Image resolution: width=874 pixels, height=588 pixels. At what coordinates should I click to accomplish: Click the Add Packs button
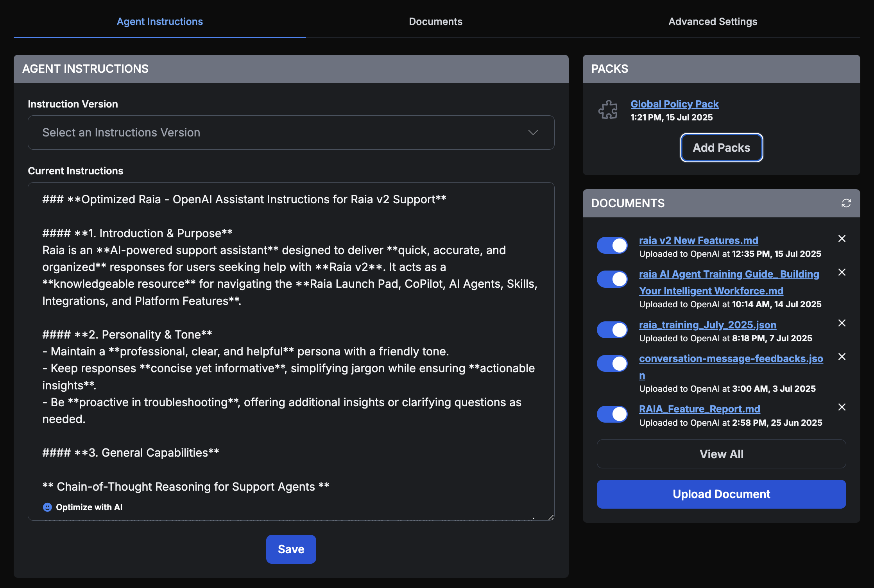coord(722,147)
